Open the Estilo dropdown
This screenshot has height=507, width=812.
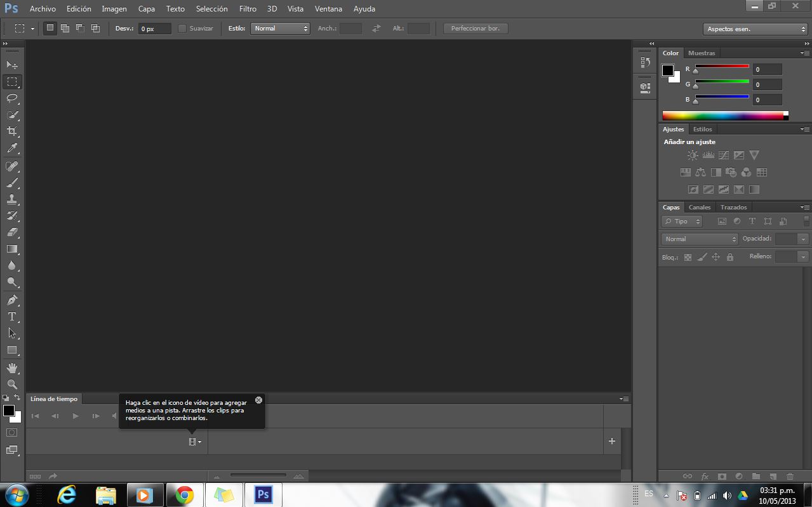pyautogui.click(x=280, y=29)
